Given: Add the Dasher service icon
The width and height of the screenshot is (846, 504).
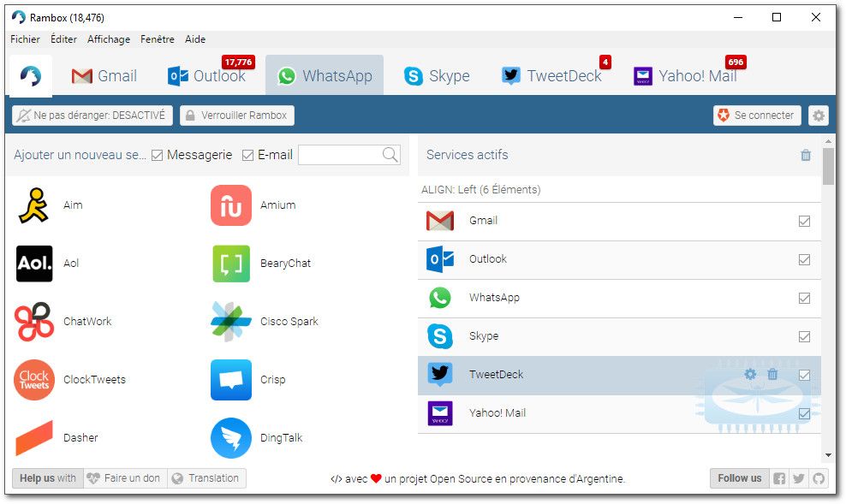Looking at the screenshot, I should (34, 438).
